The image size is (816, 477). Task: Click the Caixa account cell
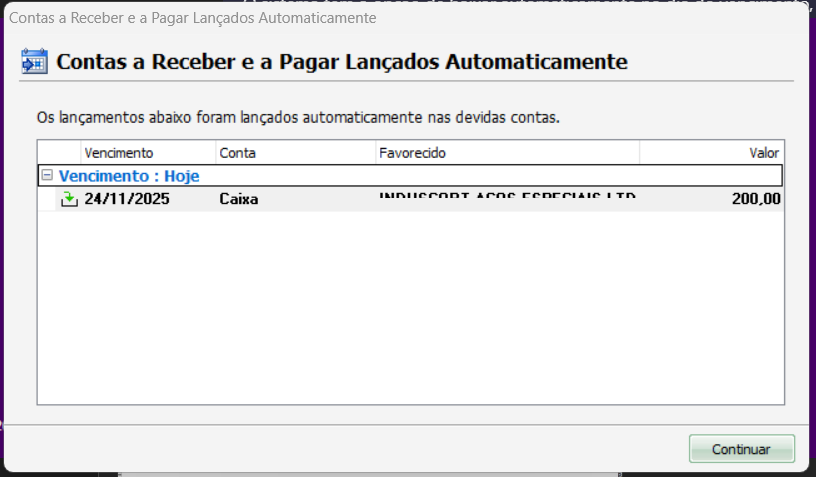point(239,199)
